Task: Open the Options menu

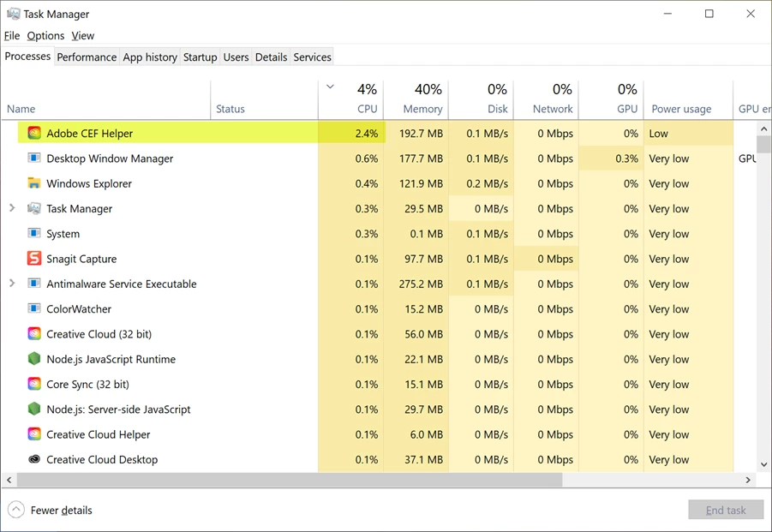Action: tap(45, 35)
